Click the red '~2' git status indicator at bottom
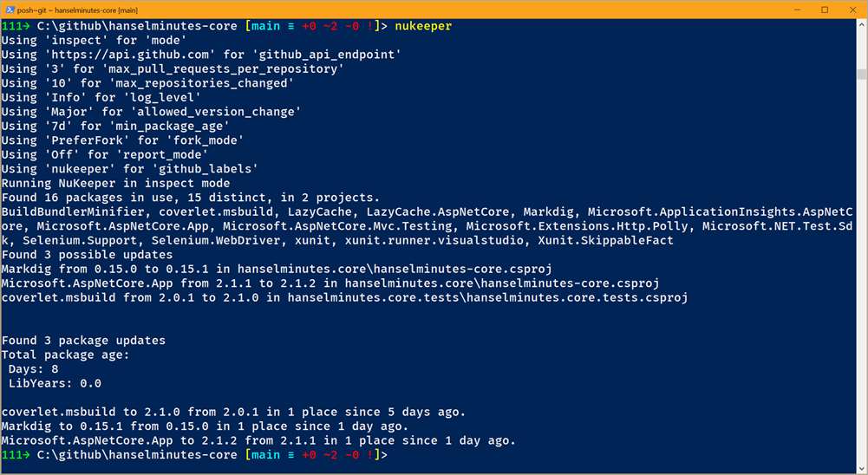The height and width of the screenshot is (475, 868). 330,455
